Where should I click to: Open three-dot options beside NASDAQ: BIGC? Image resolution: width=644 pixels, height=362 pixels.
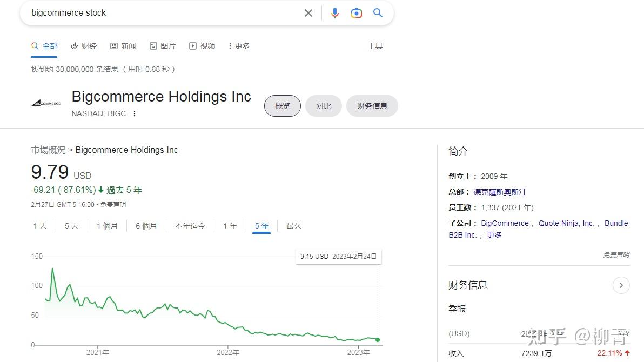pyautogui.click(x=134, y=113)
